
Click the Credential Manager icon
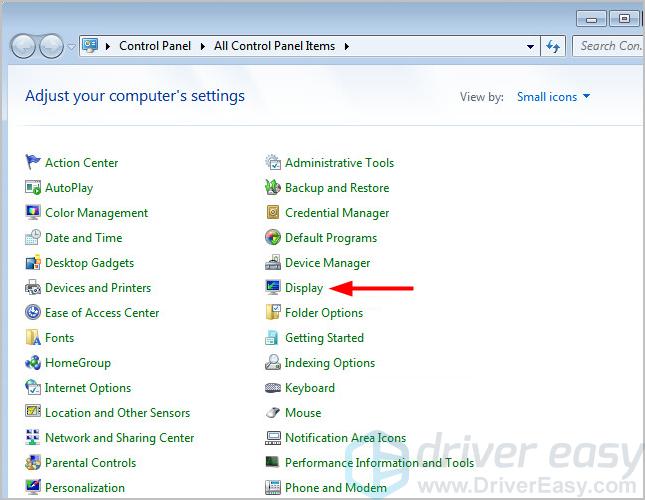pos(273,213)
